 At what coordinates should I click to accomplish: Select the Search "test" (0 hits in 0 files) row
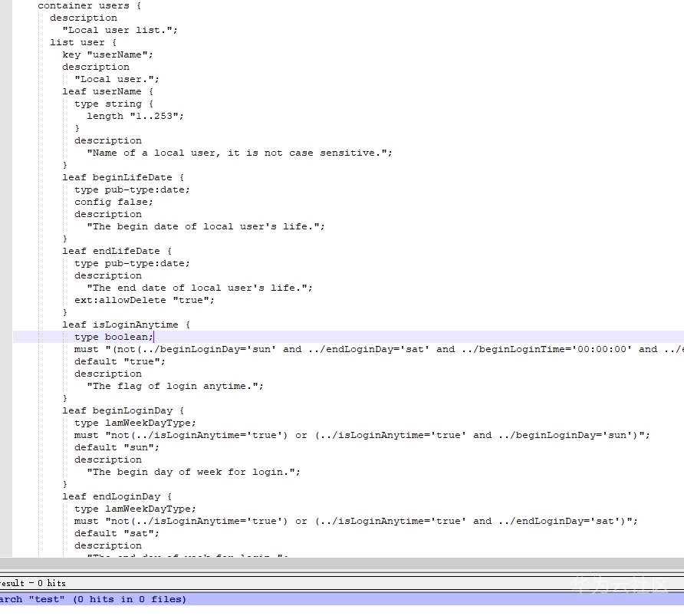342,599
